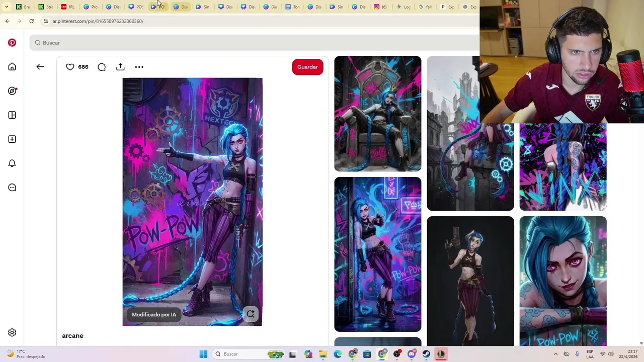This screenshot has width=644, height=362.
Task: Click the ar.pinterest.com address bar URL
Action: pos(98,21)
